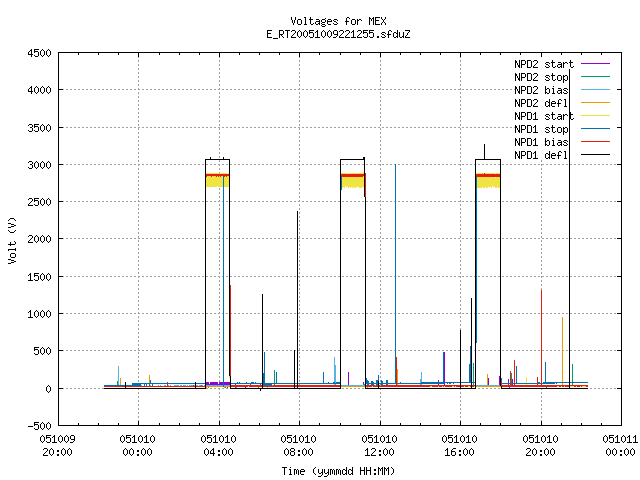
Task: Select the 'NPD2 stop' legend label
Action: 541,77
